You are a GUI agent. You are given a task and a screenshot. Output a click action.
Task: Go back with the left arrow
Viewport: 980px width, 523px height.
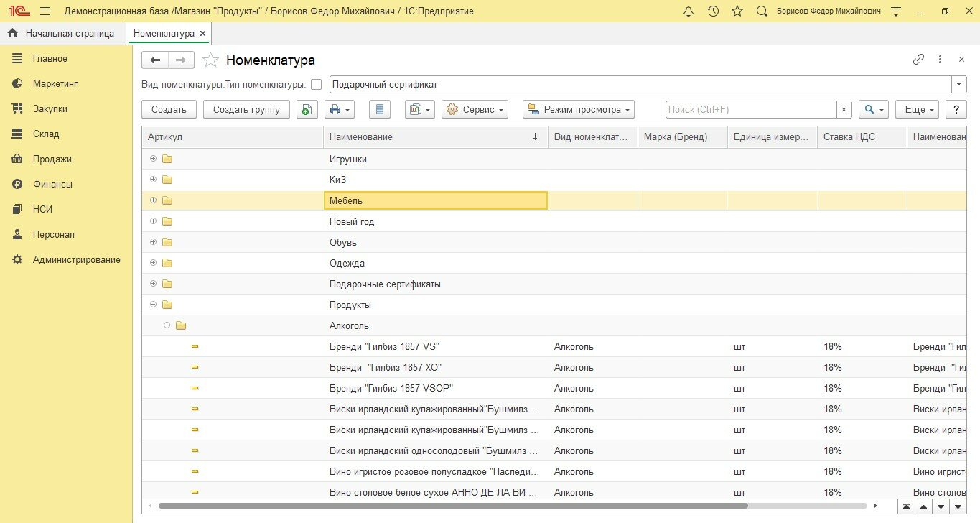click(x=155, y=60)
